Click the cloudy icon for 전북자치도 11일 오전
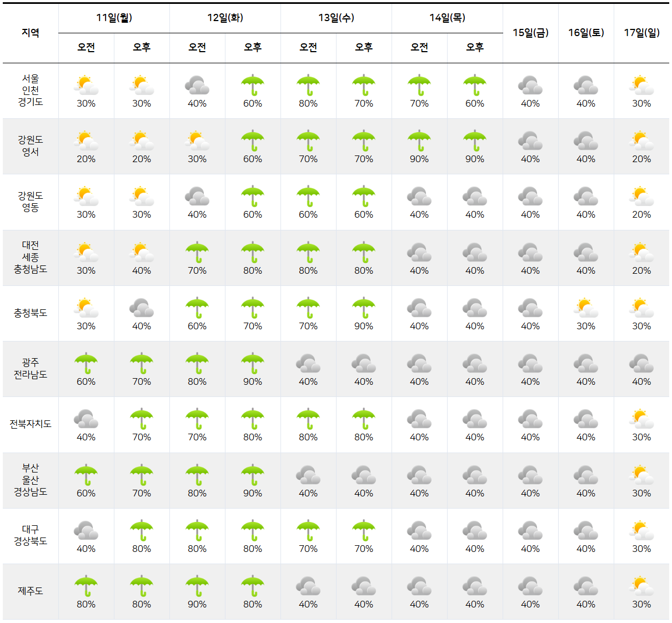The image size is (672, 623). 86,419
